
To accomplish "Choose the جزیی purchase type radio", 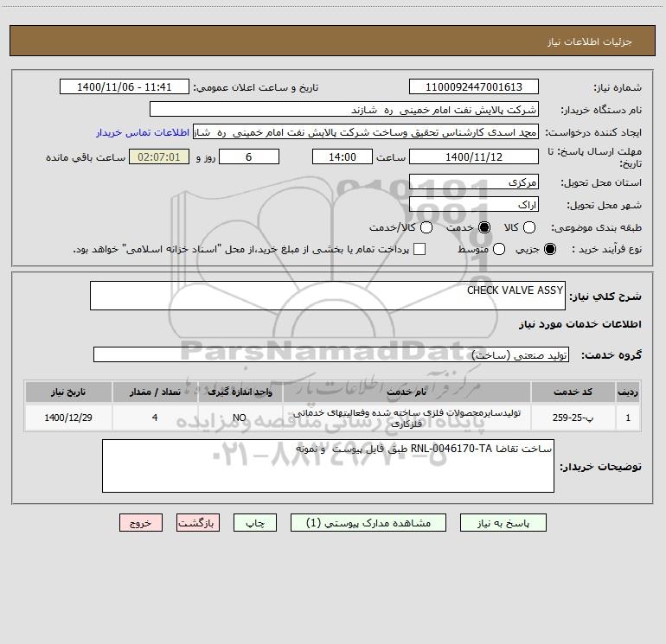I will pos(549,249).
